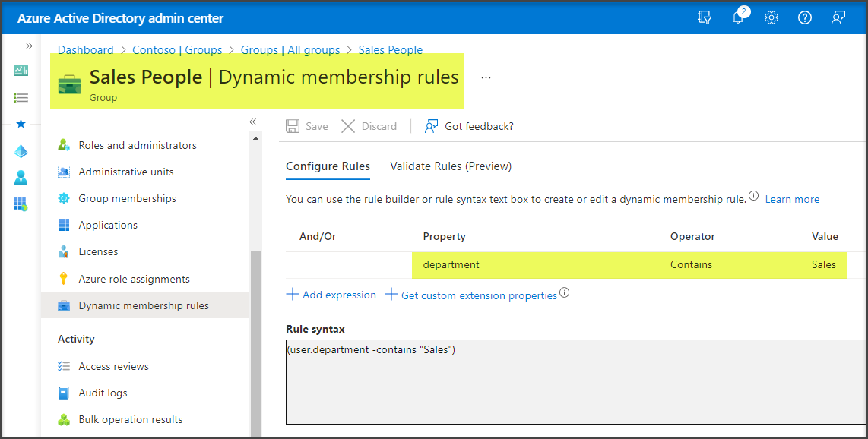Viewport: 868px width, 439px height.
Task: Click Add expression
Action: tap(331, 295)
